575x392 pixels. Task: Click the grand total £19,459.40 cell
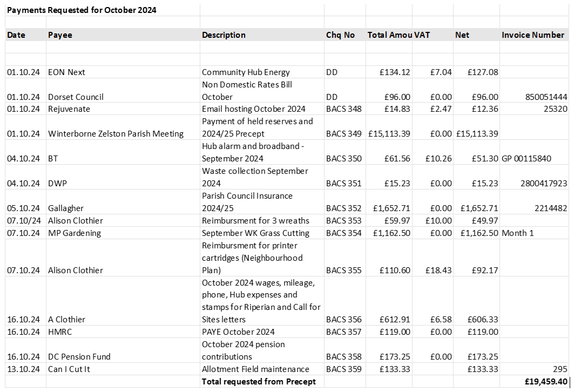[545, 382]
